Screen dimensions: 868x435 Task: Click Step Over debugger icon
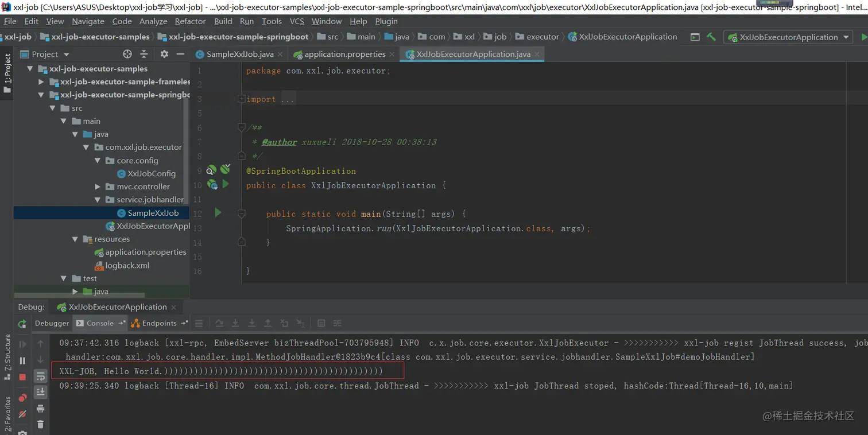pos(219,324)
